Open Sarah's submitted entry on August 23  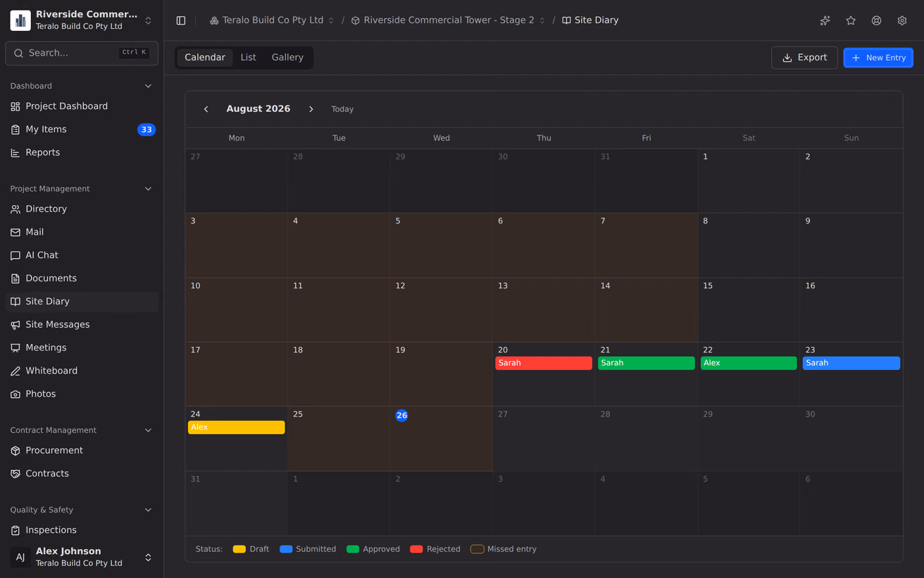pos(851,363)
